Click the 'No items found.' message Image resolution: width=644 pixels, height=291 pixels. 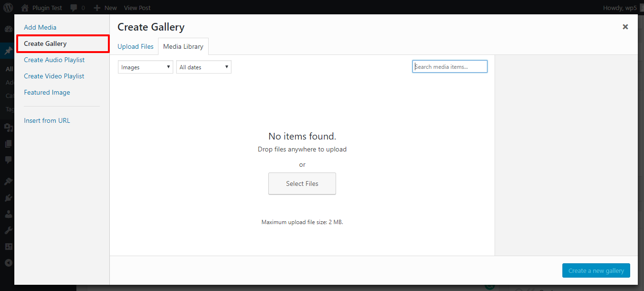(x=302, y=136)
